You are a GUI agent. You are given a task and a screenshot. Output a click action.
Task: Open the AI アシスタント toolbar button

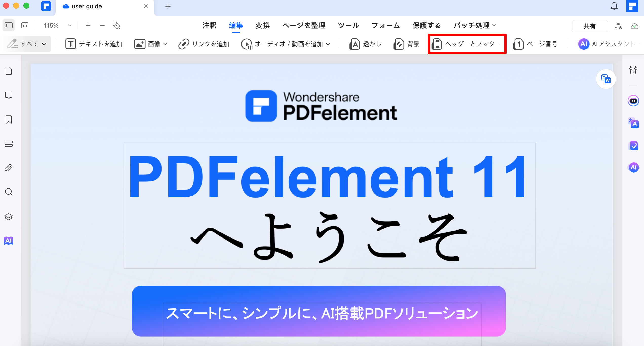(607, 44)
